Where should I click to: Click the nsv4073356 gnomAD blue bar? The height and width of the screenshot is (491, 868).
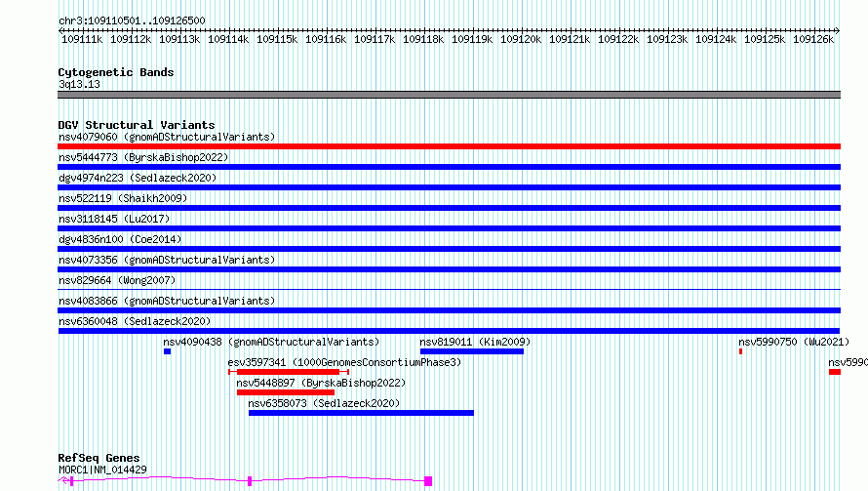449,269
